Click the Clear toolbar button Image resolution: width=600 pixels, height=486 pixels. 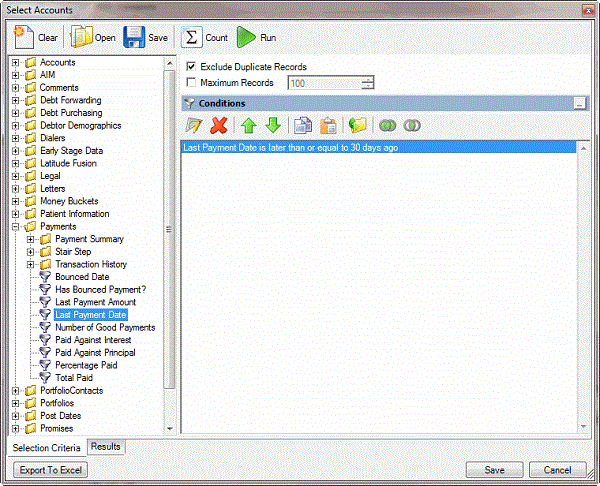coord(37,38)
